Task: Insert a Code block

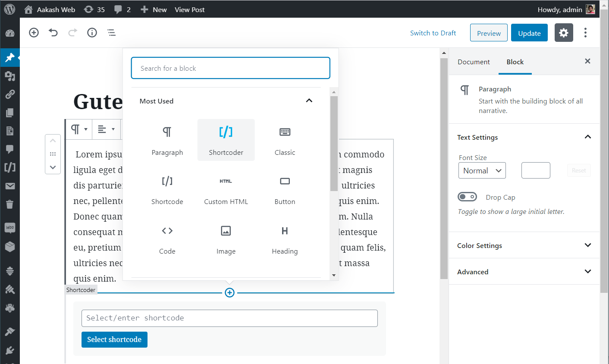Action: point(167,239)
